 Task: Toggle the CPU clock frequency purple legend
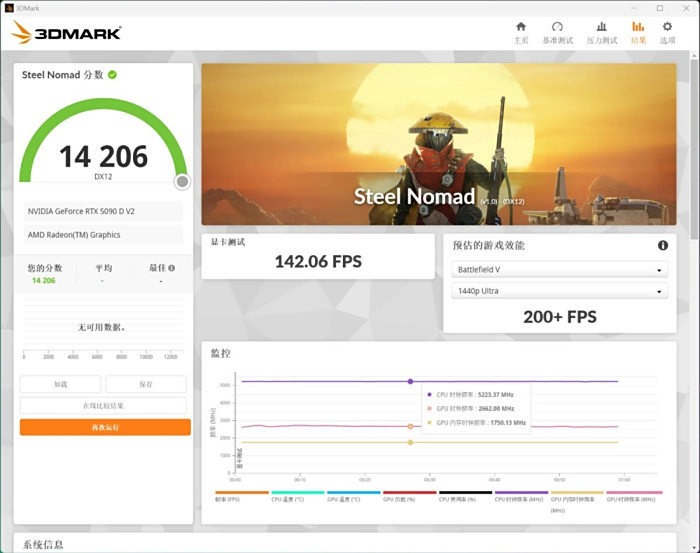pos(521,496)
